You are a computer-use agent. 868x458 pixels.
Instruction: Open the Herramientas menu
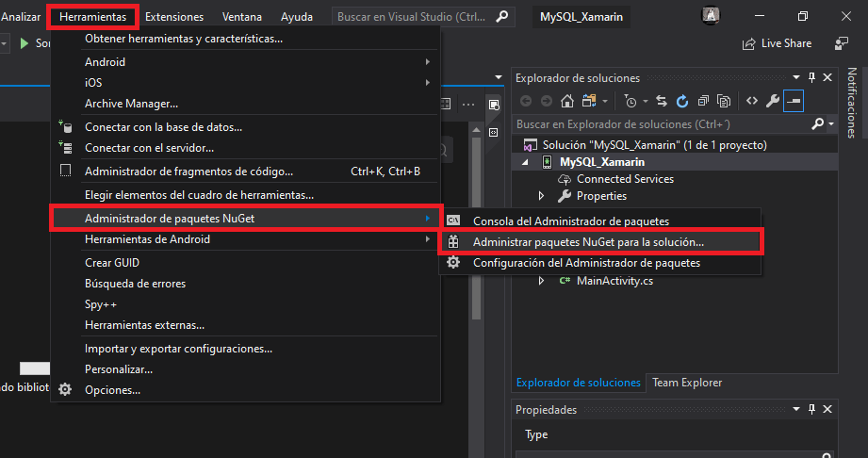click(92, 17)
